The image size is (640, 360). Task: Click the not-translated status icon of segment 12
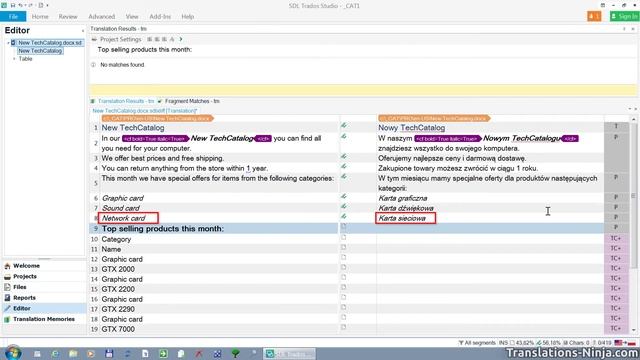coord(344,257)
